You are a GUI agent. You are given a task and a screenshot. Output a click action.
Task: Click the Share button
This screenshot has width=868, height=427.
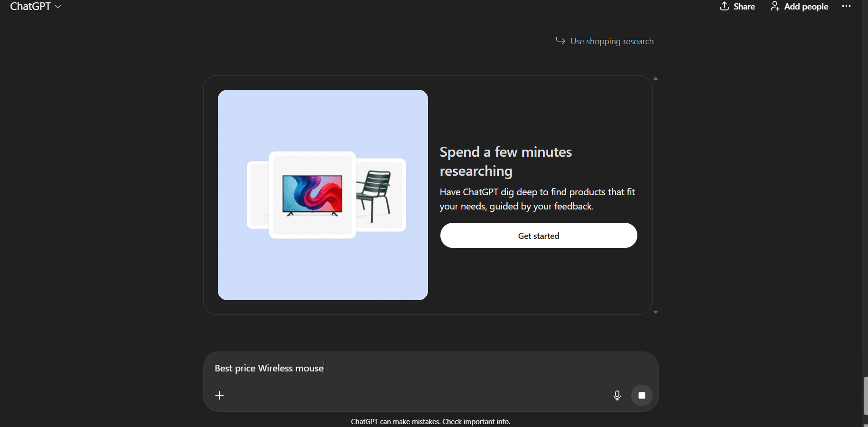(x=737, y=7)
